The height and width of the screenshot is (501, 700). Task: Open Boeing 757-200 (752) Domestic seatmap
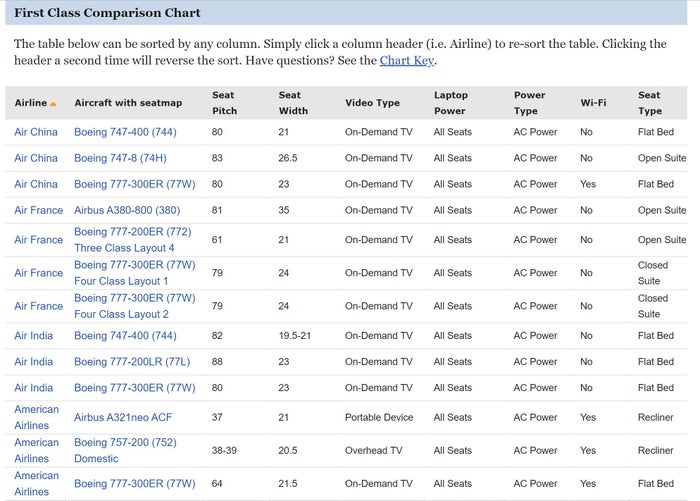tap(125, 451)
